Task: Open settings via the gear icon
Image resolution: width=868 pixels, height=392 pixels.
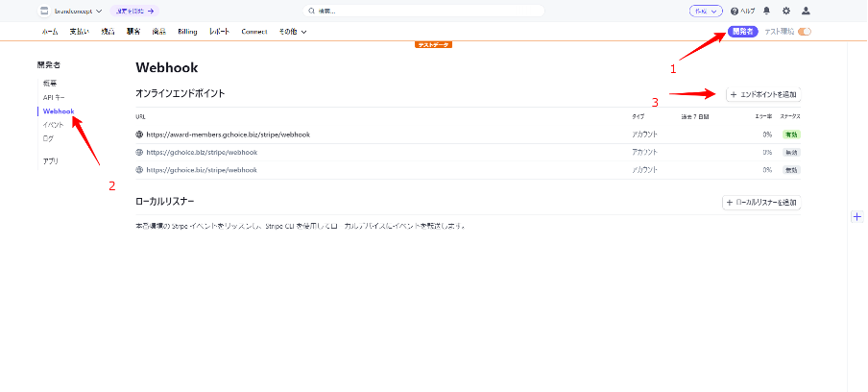Action: pyautogui.click(x=786, y=12)
